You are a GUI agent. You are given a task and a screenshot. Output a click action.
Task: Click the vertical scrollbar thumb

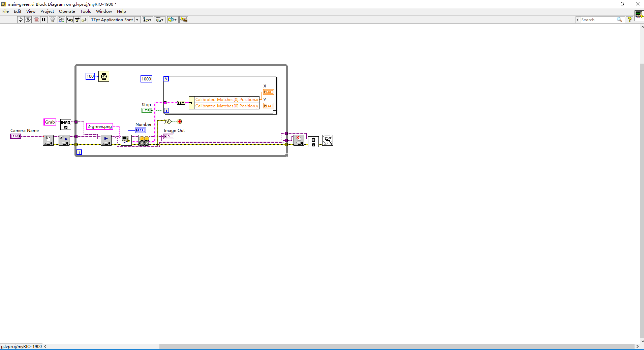(x=642, y=201)
